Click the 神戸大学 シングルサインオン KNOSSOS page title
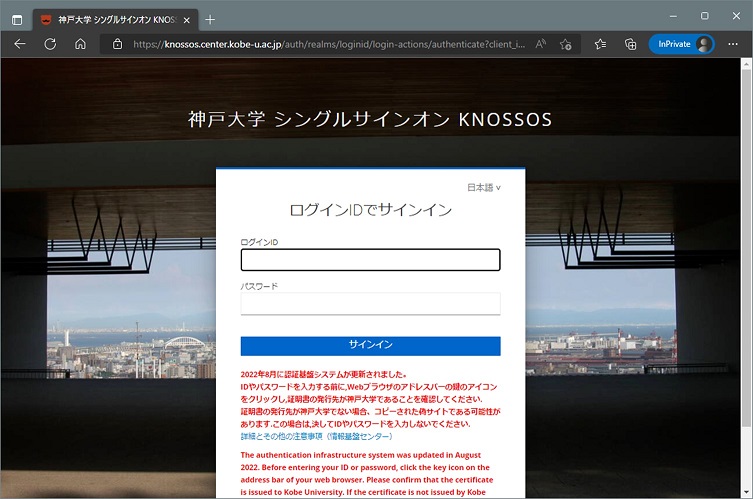This screenshot has height=499, width=753. 370,119
